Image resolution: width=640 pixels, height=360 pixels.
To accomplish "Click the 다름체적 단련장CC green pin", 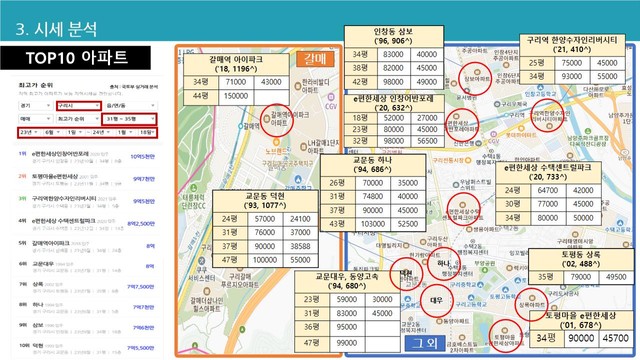I will pos(193,188).
